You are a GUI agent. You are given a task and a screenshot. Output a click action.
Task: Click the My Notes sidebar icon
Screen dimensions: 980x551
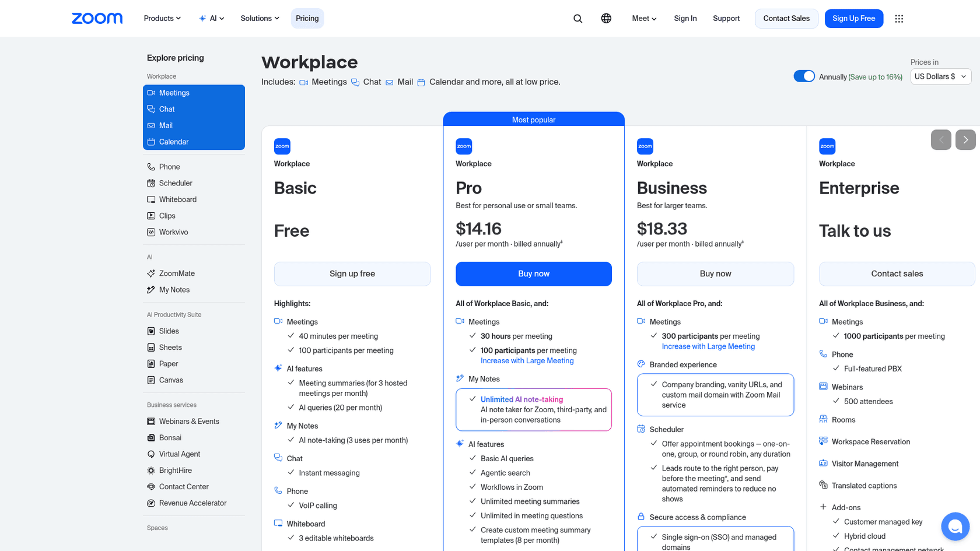(151, 290)
